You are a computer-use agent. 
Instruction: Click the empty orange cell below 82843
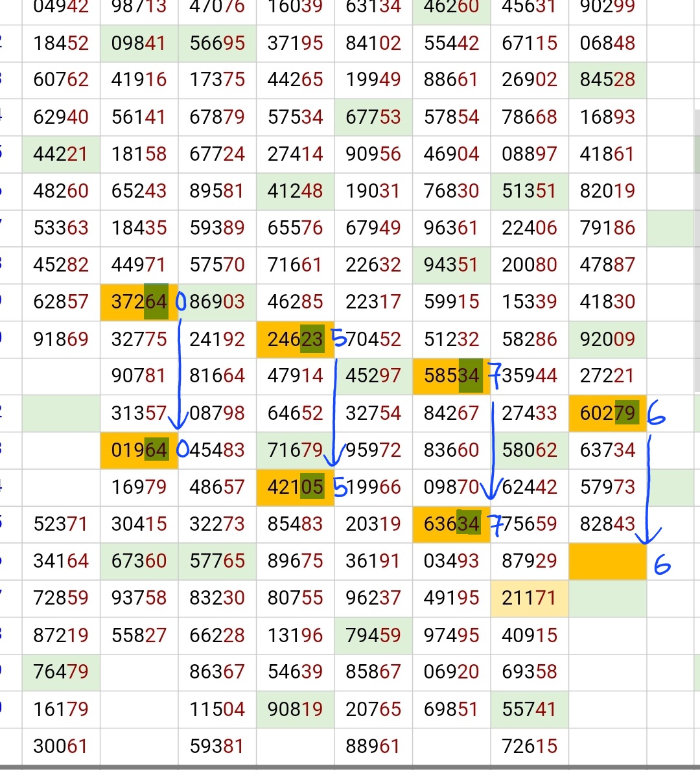point(607,561)
